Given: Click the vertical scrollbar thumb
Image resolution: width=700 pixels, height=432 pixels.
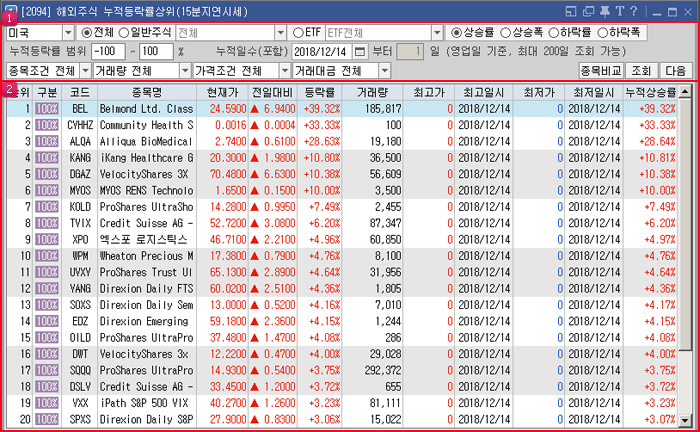Looking at the screenshot, I should 684,224.
